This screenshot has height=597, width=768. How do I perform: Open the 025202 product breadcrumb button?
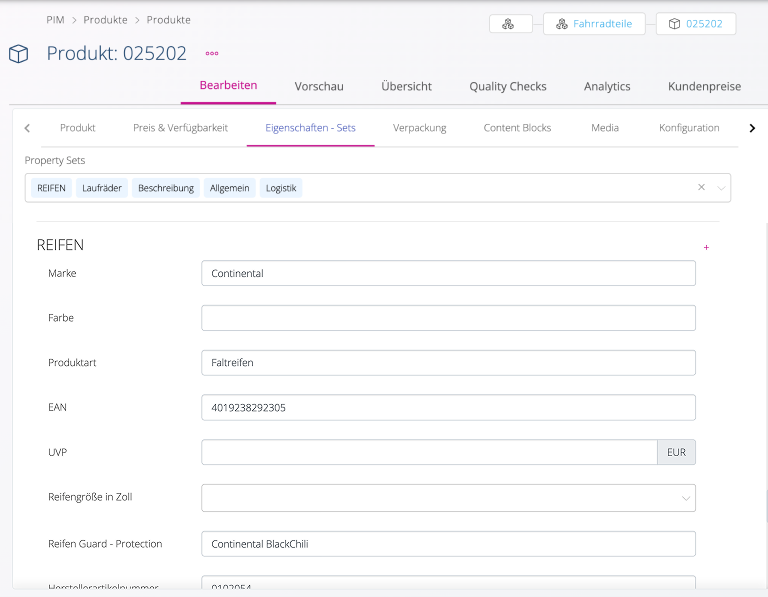[x=696, y=24]
